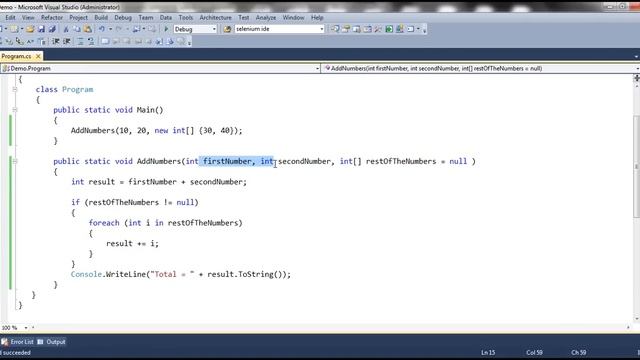
Task: Click the Find in Files icon
Action: click(x=227, y=29)
